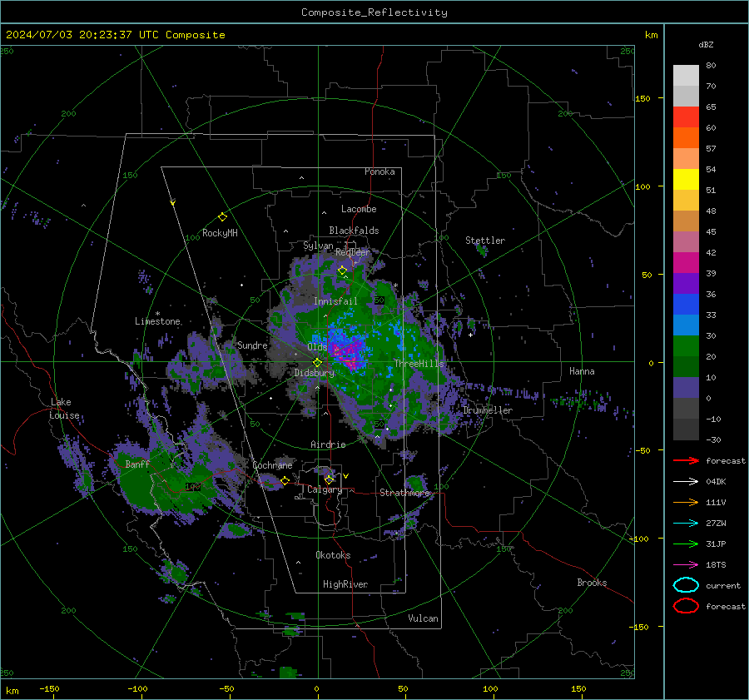
Task: Click the Lacombe town label
Action: 359,209
